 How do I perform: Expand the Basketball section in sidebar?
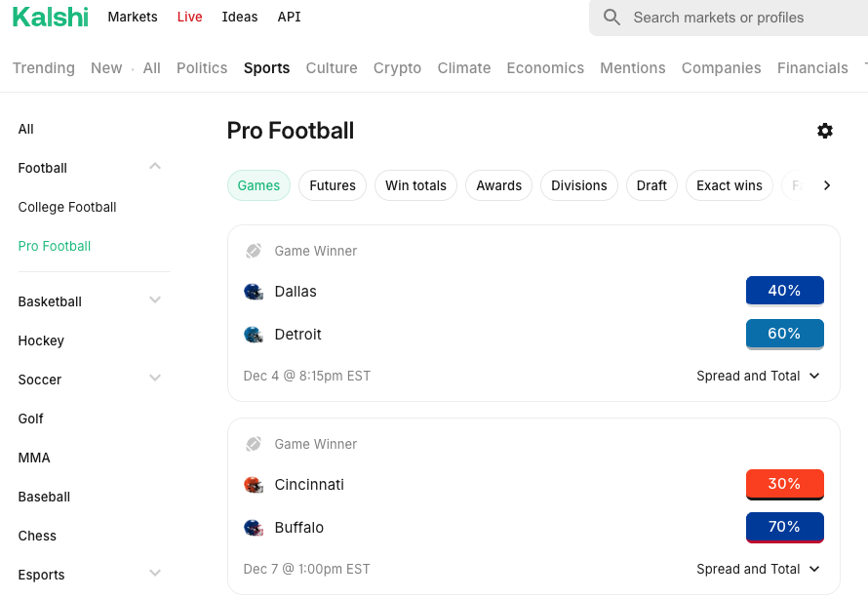(154, 300)
